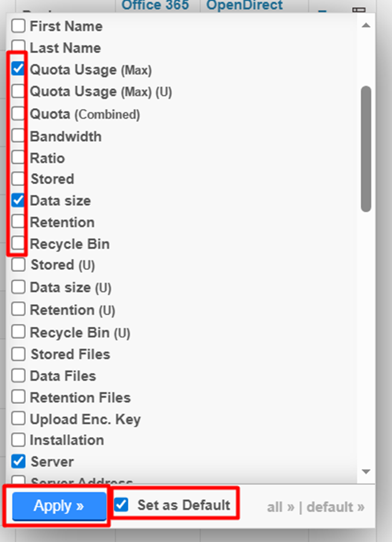Uncheck the Data size column checkbox

click(x=19, y=200)
